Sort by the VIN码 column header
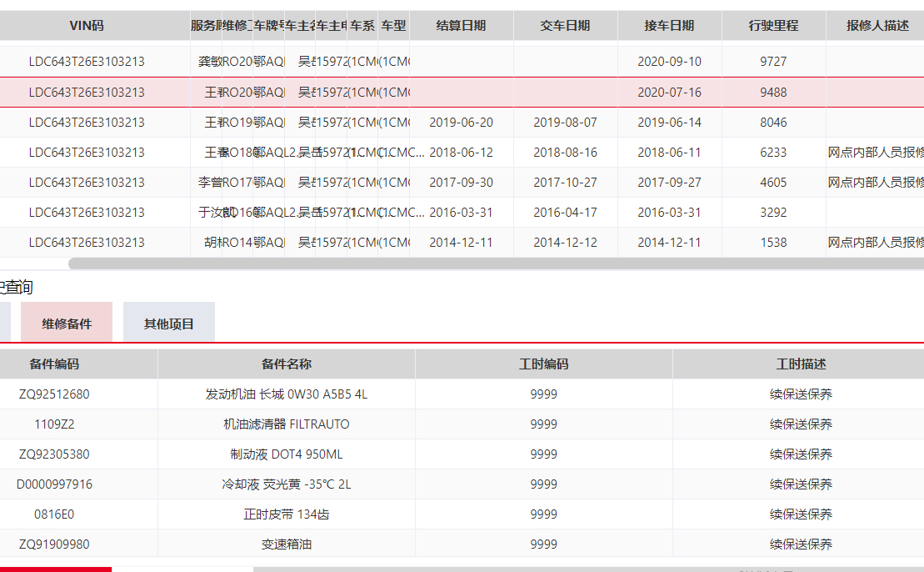 (87, 25)
